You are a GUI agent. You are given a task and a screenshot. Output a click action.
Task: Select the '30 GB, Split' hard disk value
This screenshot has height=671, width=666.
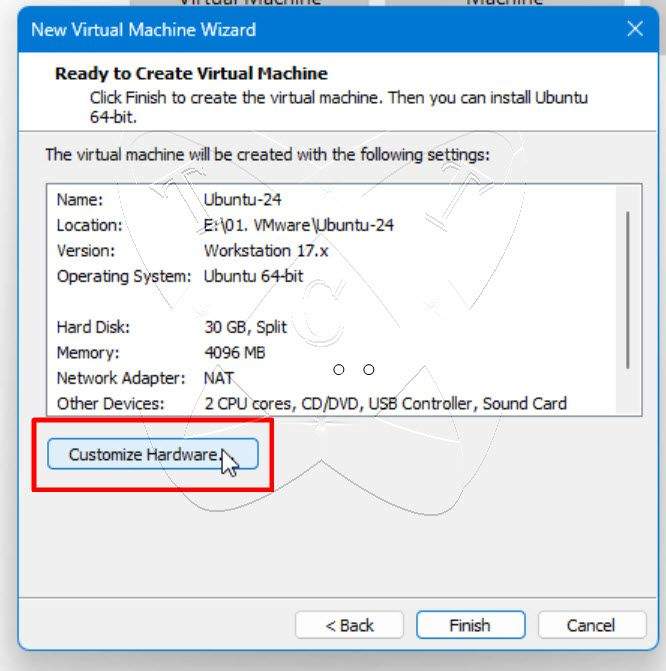(x=245, y=327)
